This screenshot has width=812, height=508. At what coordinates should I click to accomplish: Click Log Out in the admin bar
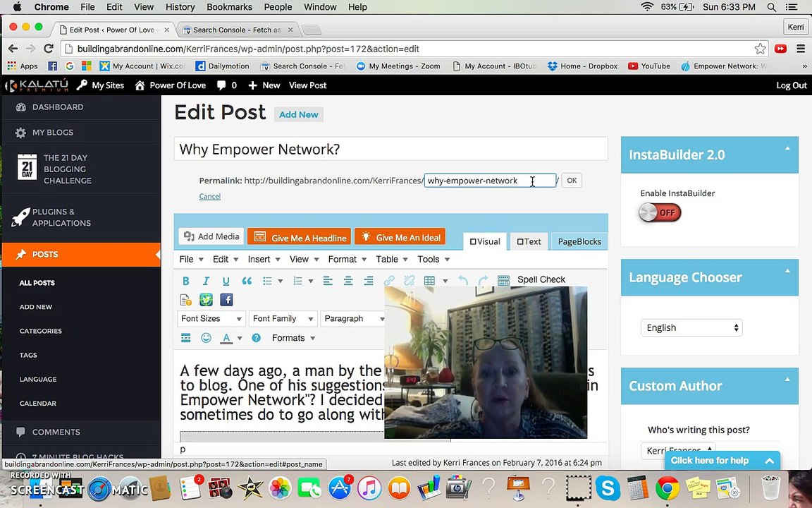tap(792, 85)
